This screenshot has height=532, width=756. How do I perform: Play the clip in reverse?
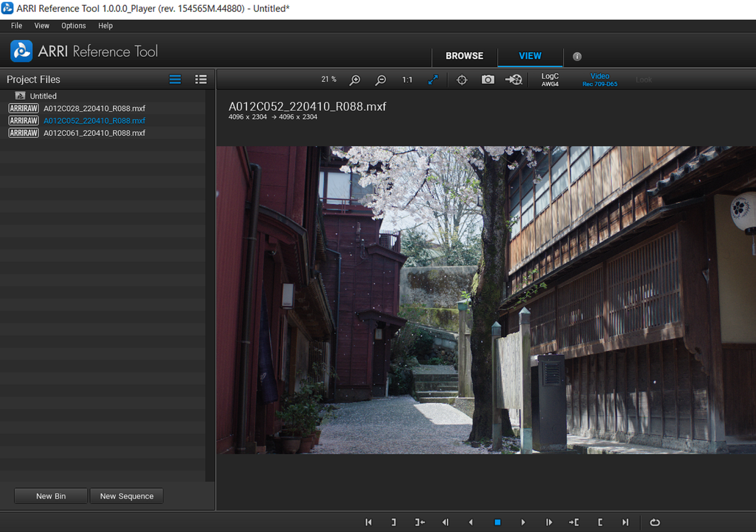471,523
